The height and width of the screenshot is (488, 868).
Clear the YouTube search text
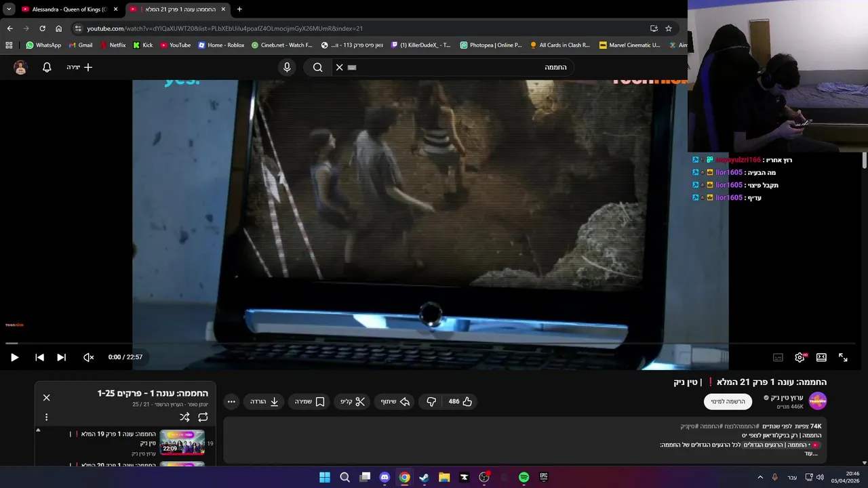click(340, 67)
